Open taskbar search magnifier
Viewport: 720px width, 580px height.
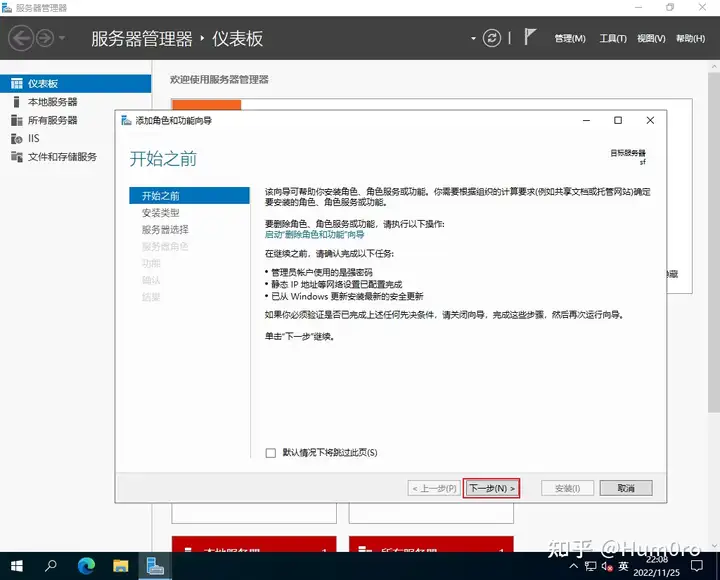[x=51, y=566]
